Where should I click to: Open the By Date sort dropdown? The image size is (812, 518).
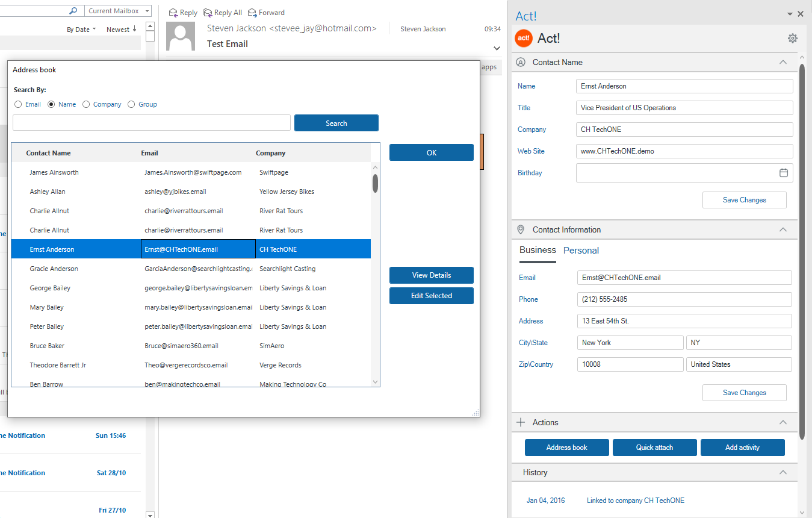[81, 28]
